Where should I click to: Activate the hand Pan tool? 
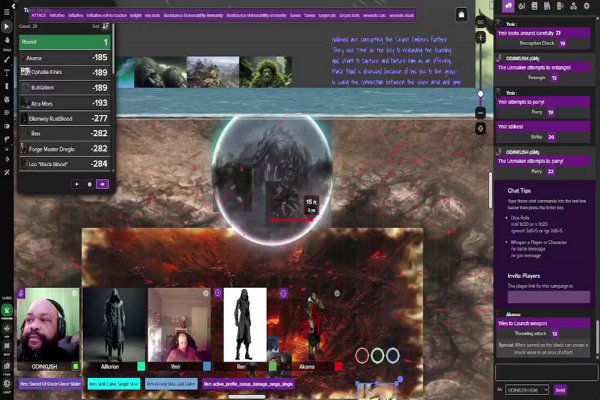click(7, 40)
